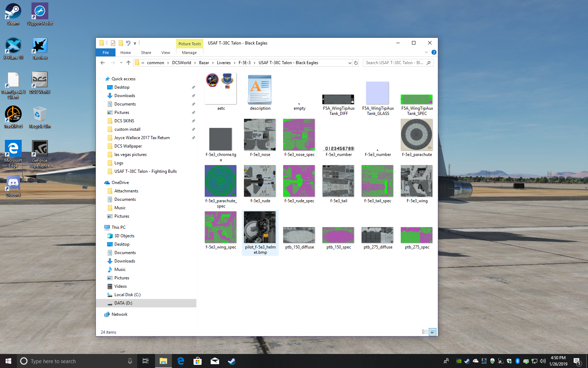Refresh the current folder view
This screenshot has width=588, height=368.
point(356,63)
